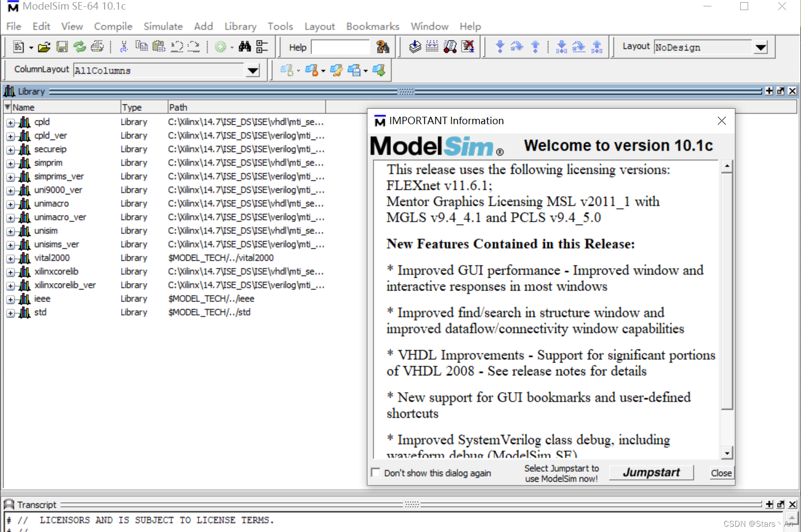Click the Simulate toolbar icon
Image resolution: width=801 pixels, height=532 pixels.
pyautogui.click(x=450, y=46)
